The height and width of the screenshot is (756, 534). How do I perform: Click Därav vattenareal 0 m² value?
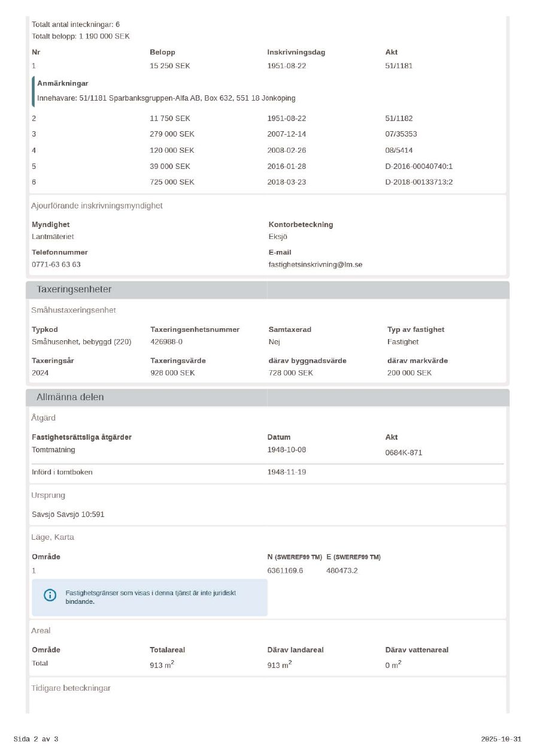[x=393, y=665]
